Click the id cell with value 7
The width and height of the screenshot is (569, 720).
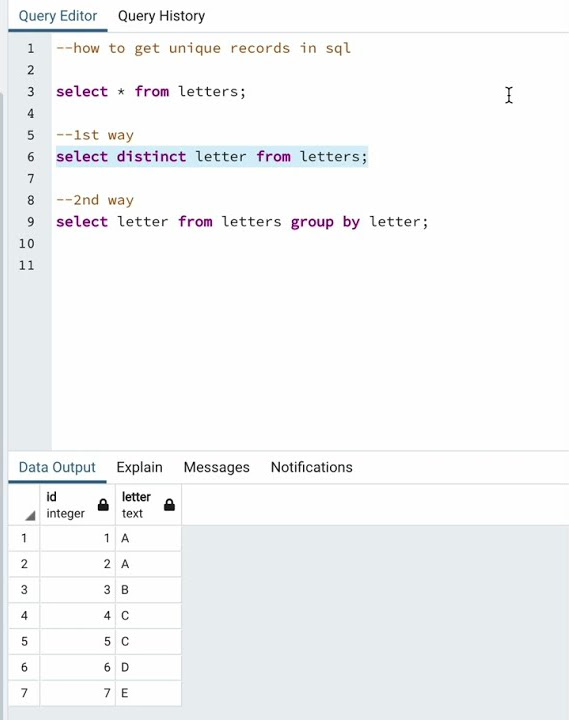[x=78, y=693]
